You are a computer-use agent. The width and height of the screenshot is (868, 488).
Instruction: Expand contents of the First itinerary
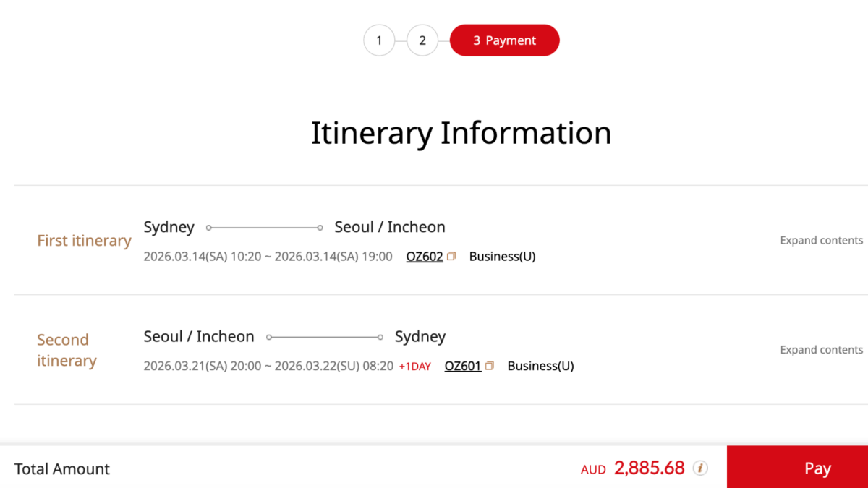[821, 240]
